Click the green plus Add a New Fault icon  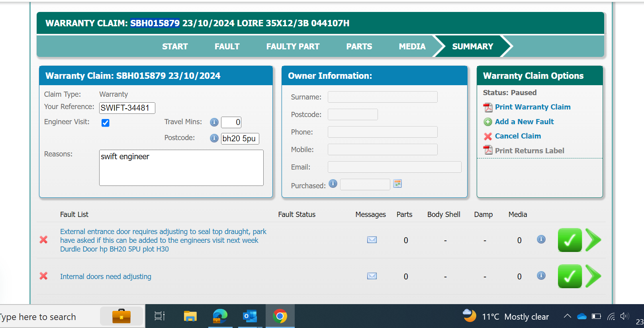488,122
